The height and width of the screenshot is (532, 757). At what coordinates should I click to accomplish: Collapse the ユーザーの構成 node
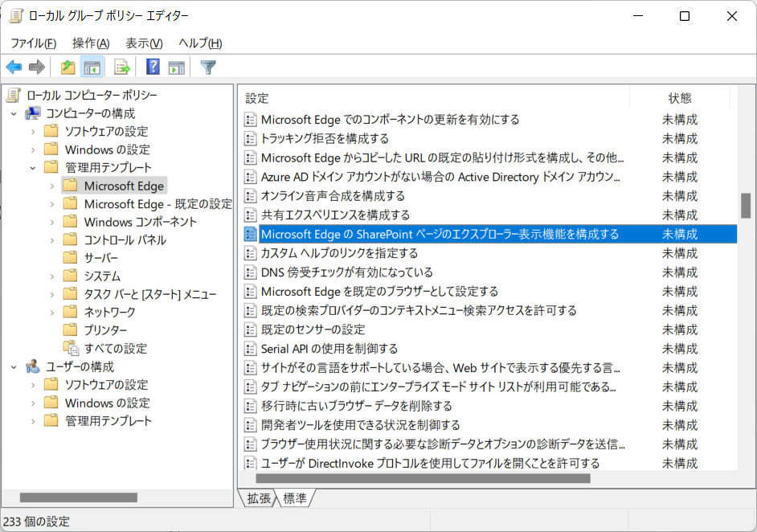pyautogui.click(x=14, y=367)
